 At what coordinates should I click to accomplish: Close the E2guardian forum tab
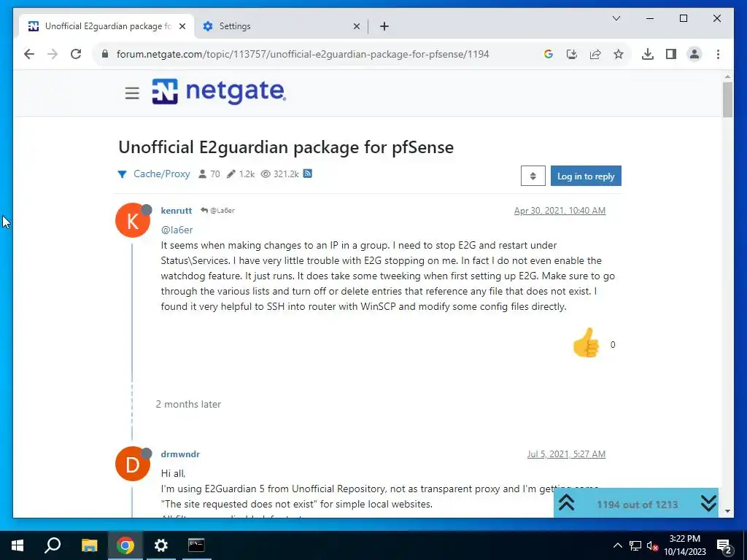pyautogui.click(x=182, y=26)
